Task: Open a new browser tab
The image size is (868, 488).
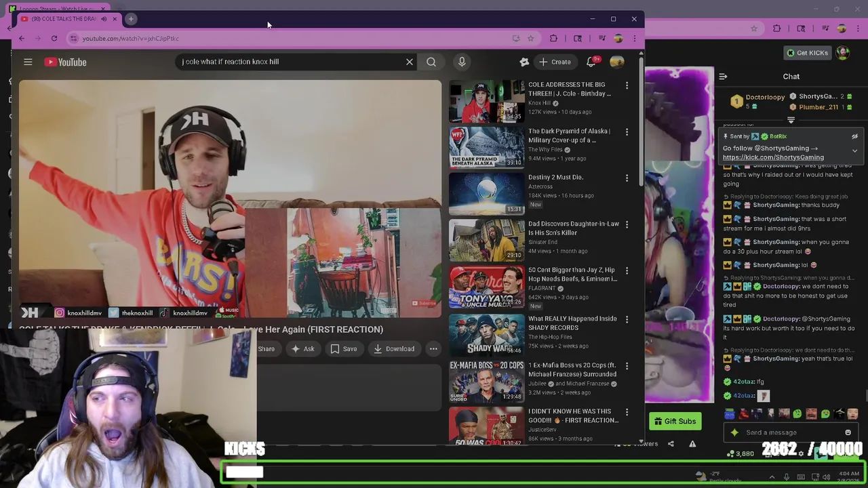Action: coord(131,19)
